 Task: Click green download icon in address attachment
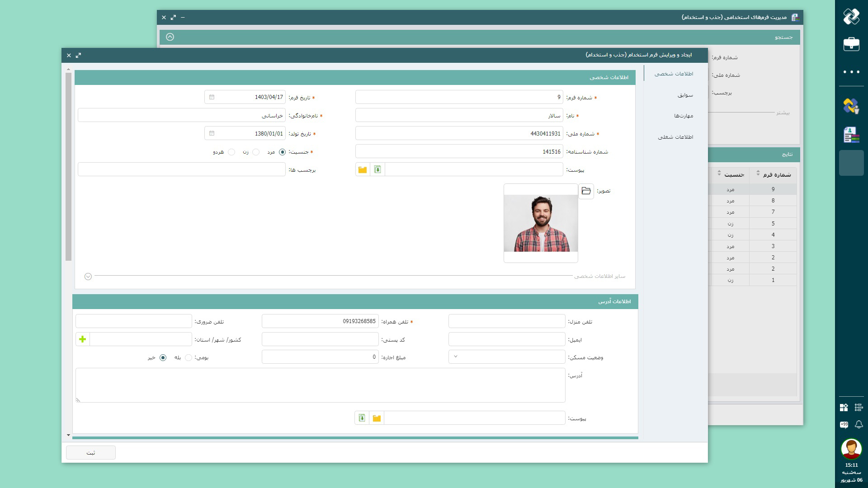[x=362, y=418]
